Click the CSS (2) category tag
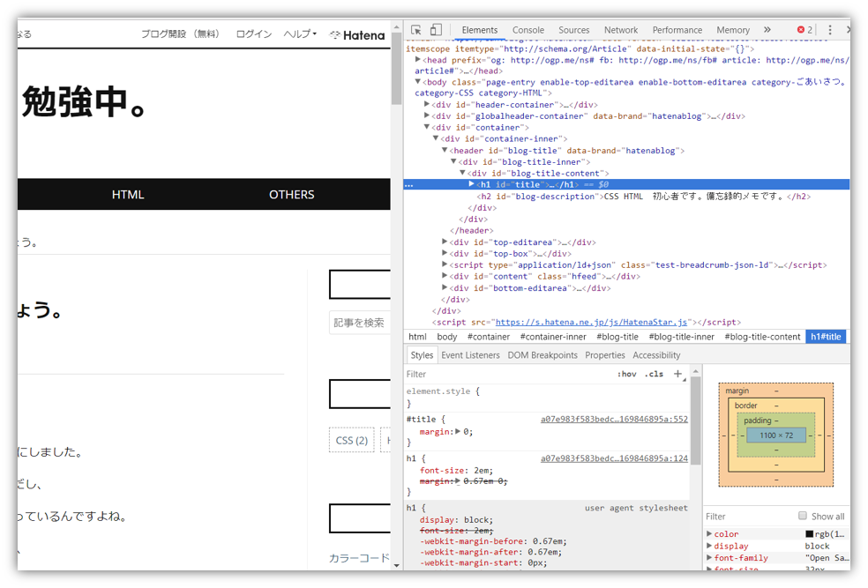Viewport: 868px width, 588px height. (351, 440)
